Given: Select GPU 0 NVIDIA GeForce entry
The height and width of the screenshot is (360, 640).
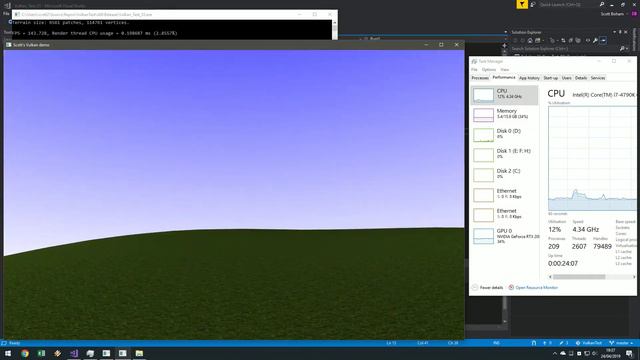Looking at the screenshot, I should coord(504,236).
